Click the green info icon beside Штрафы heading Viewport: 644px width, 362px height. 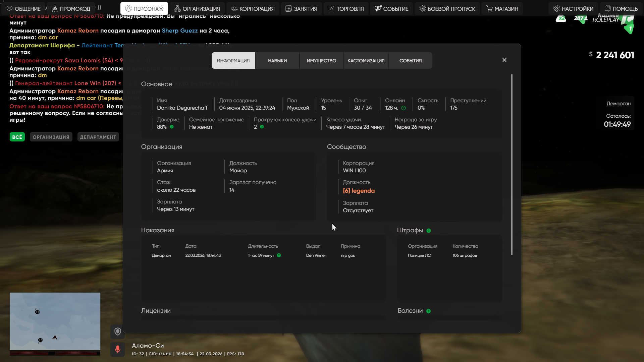(x=429, y=231)
